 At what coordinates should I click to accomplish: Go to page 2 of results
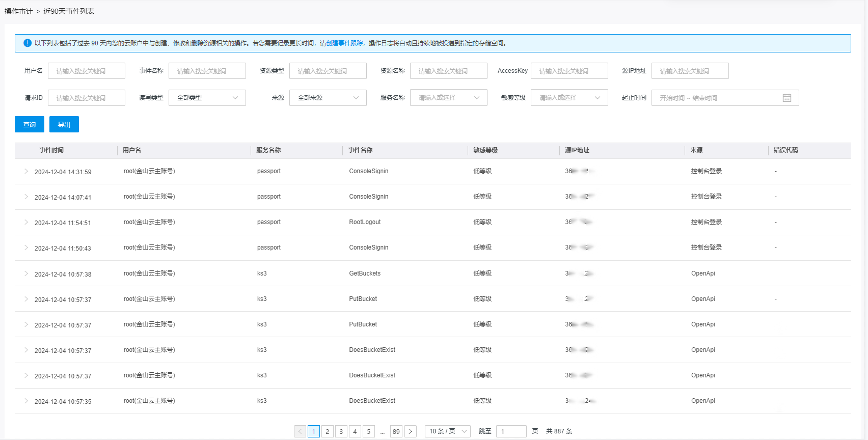click(x=328, y=431)
